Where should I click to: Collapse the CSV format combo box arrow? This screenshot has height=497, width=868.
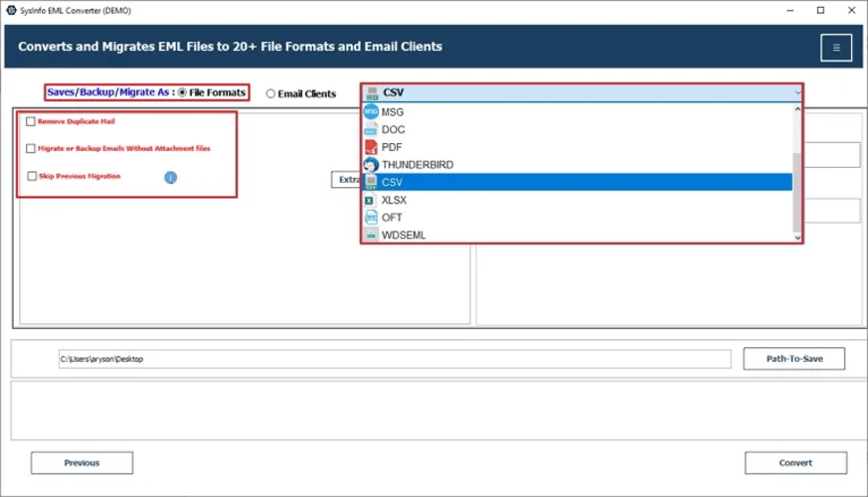[797, 93]
